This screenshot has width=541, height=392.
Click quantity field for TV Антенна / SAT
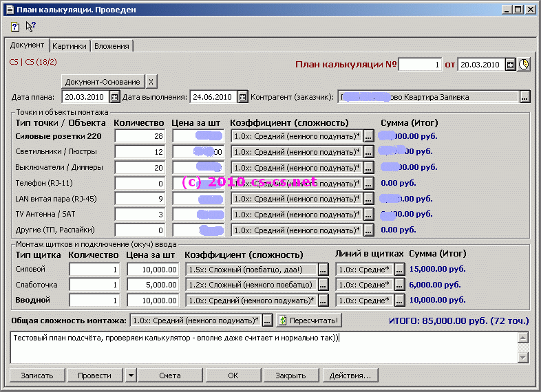[140, 215]
